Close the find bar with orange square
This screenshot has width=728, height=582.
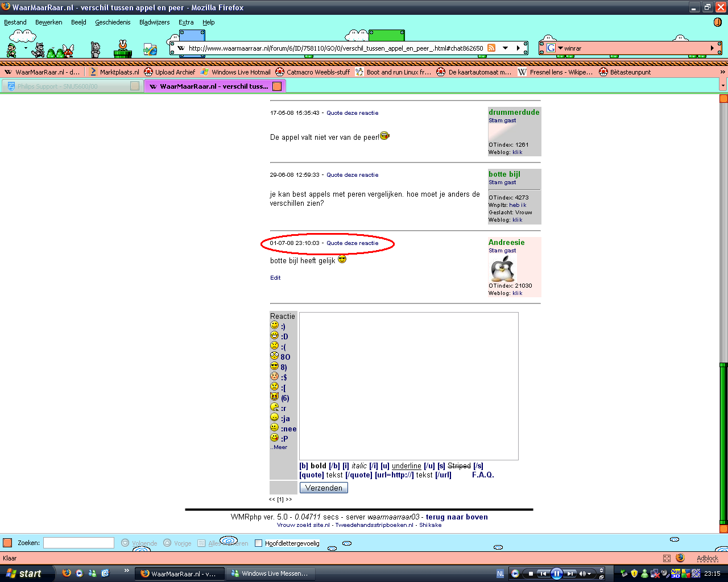click(7, 543)
